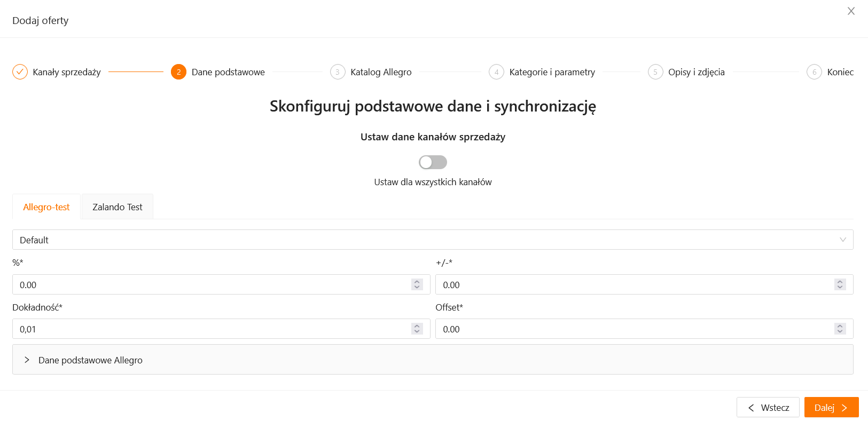The image size is (868, 421).
Task: Focus the Offset value input field
Action: point(633,329)
